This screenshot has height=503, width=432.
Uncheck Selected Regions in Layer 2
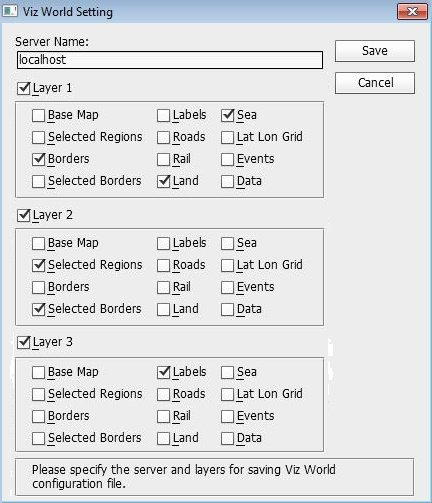38,266
